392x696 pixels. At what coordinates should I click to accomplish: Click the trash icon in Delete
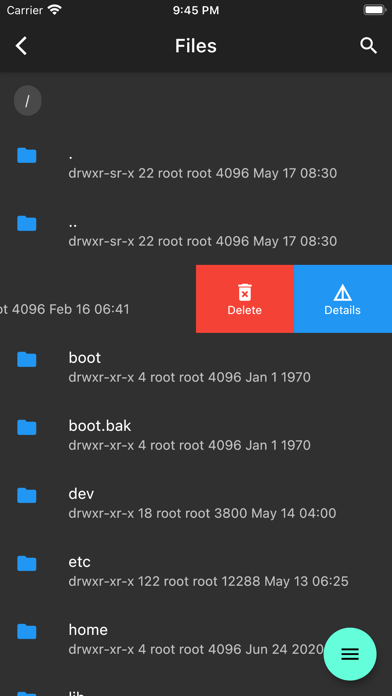245,292
